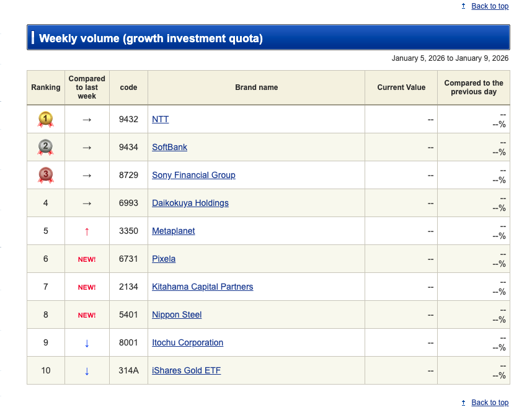Click the NEW! badge in Kitahama Capital row
The height and width of the screenshot is (415, 532).
coord(87,287)
